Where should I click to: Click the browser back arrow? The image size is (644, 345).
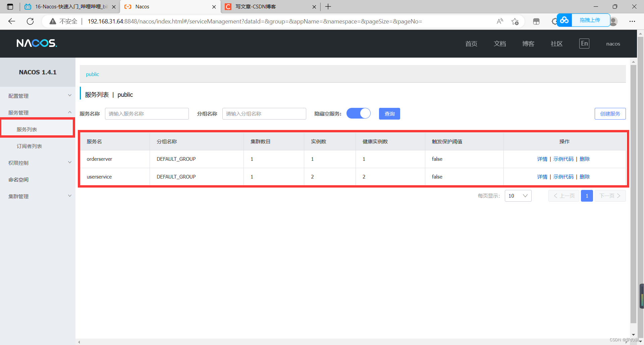(x=12, y=21)
